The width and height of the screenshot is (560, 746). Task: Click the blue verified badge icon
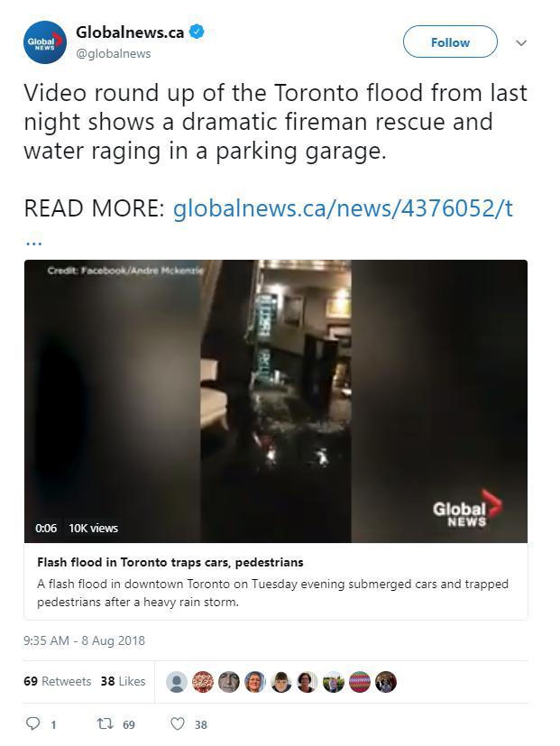tap(197, 32)
